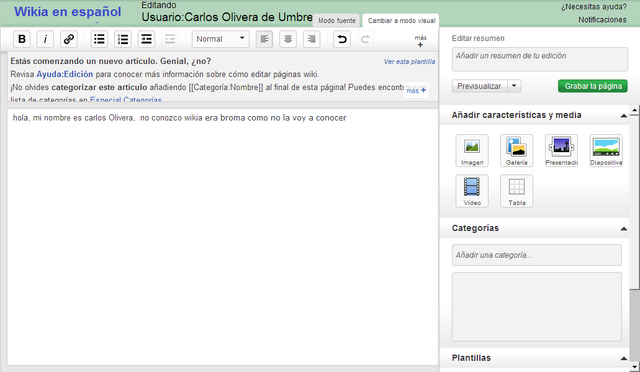Collapse the Categorías section
Screen dimensions: 640x372
pyautogui.click(x=624, y=229)
